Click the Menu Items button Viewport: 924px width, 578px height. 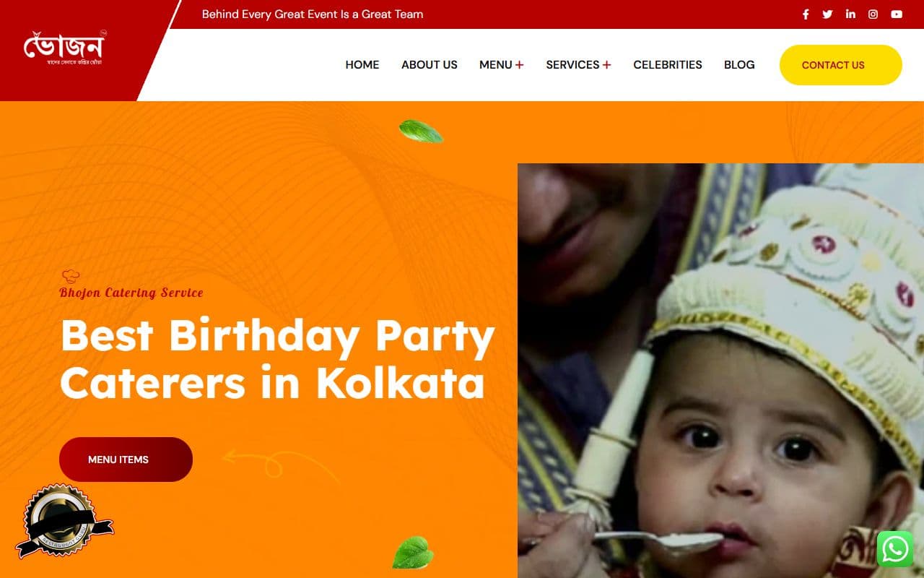126,460
